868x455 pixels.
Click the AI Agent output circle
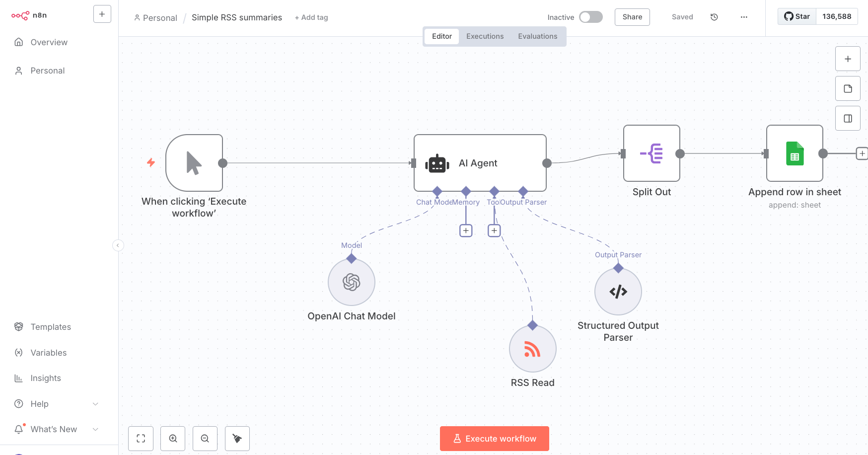click(x=547, y=163)
